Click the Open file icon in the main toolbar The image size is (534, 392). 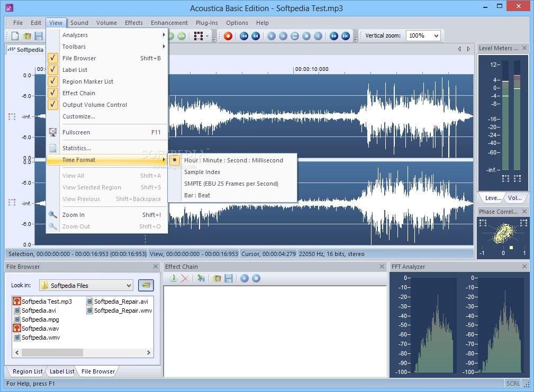(x=27, y=36)
